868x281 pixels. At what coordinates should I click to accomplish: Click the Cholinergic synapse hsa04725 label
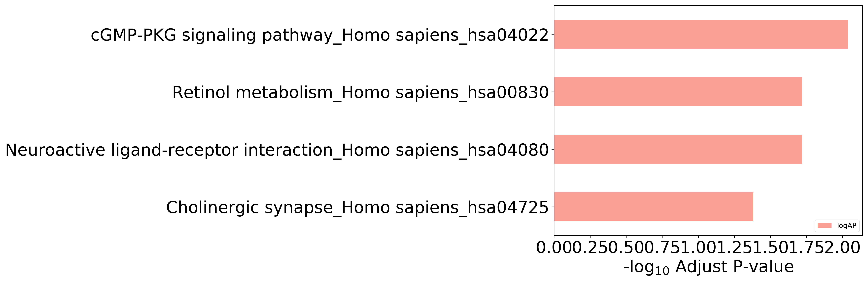point(357,207)
